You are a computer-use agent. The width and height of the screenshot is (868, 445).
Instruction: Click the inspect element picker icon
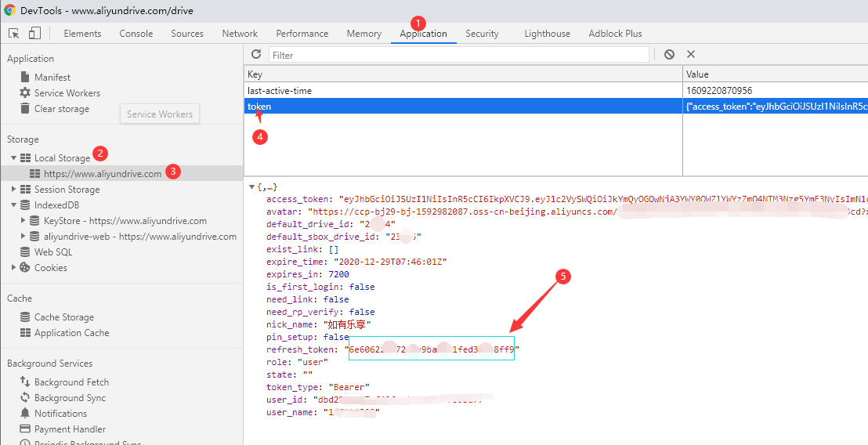pyautogui.click(x=14, y=33)
